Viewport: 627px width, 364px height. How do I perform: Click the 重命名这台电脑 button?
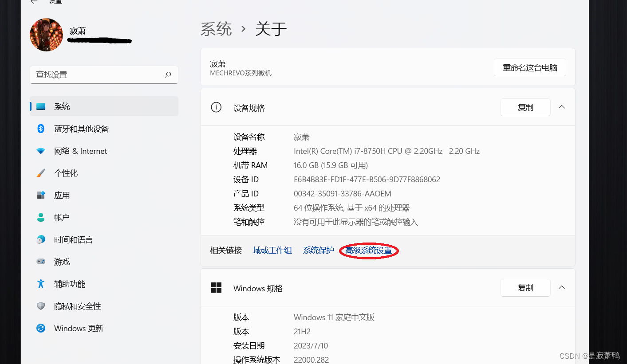point(530,67)
